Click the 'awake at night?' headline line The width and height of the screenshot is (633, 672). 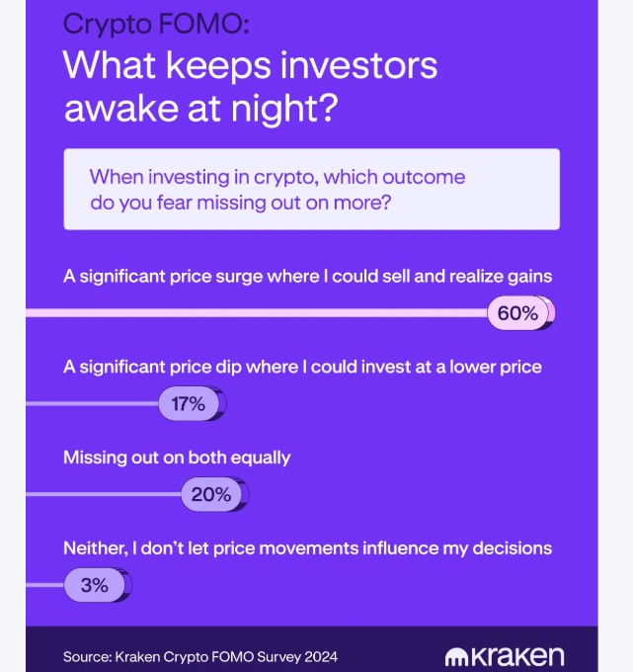coord(200,108)
